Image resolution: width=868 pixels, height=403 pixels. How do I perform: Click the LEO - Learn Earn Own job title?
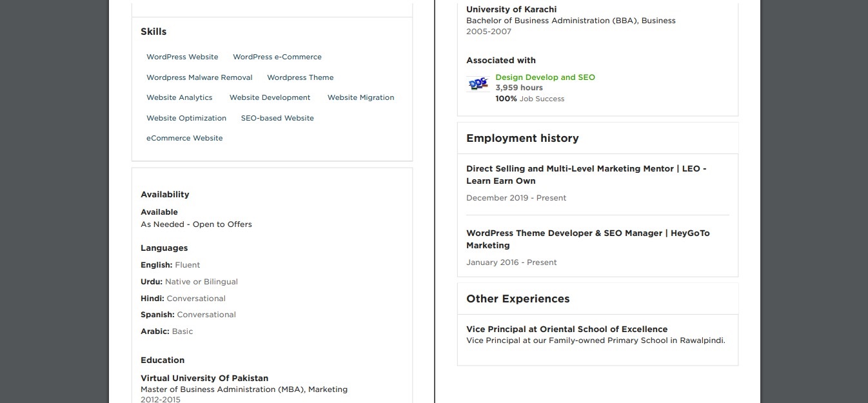(586, 175)
